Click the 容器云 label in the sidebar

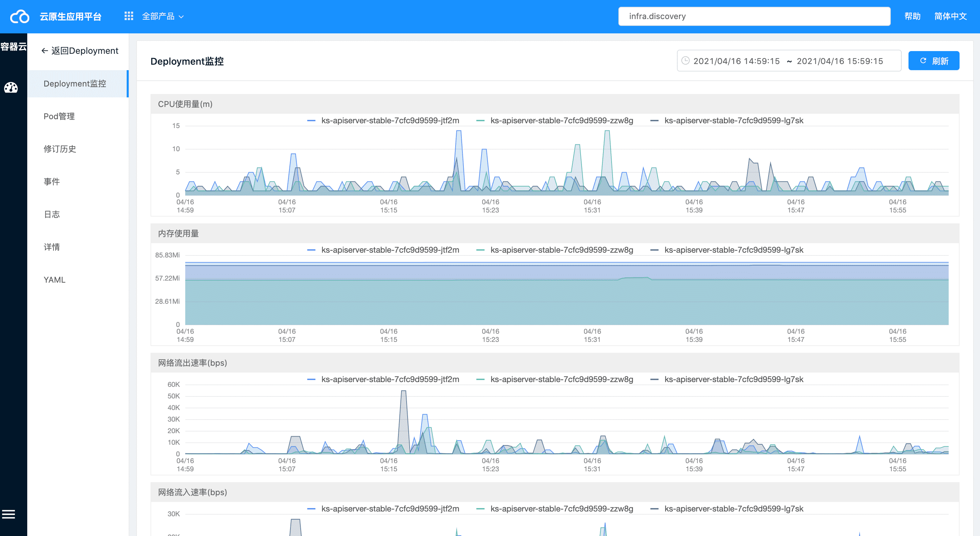pos(14,47)
